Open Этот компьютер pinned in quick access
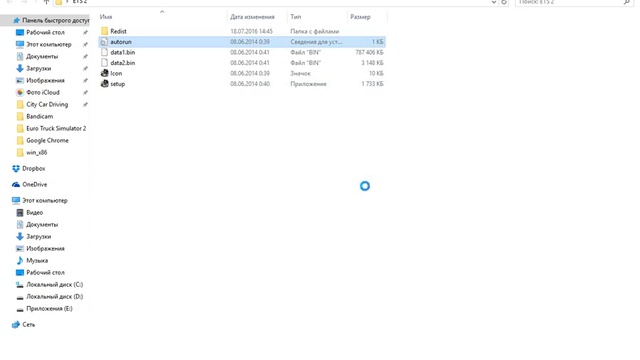 tap(49, 44)
